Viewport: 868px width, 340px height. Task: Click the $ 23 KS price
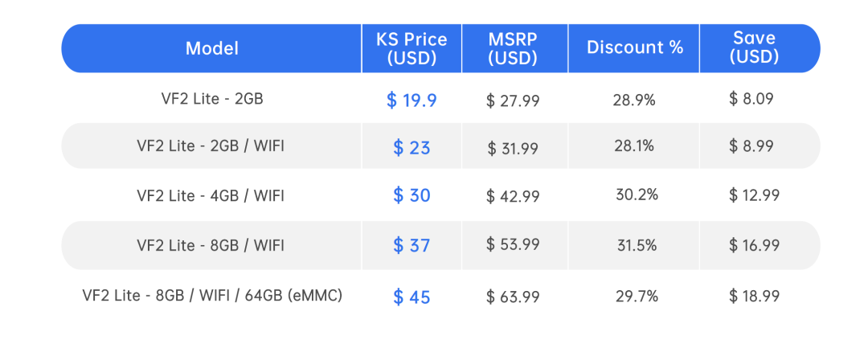pyautogui.click(x=411, y=148)
